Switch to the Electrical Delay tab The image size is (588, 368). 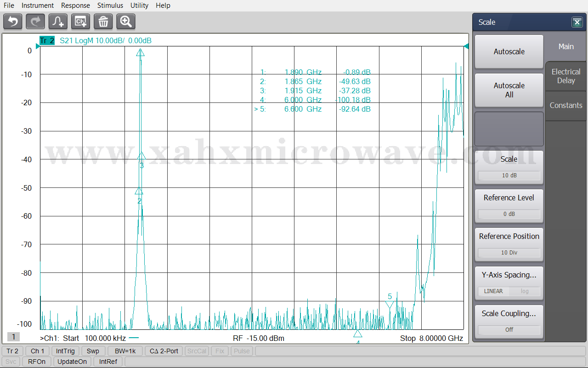coord(566,76)
